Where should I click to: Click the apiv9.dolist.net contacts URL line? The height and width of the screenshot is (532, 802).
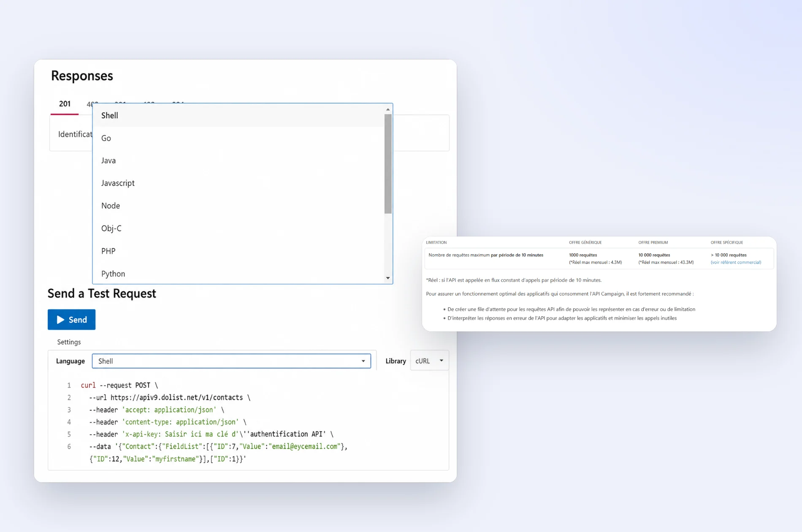pos(170,397)
